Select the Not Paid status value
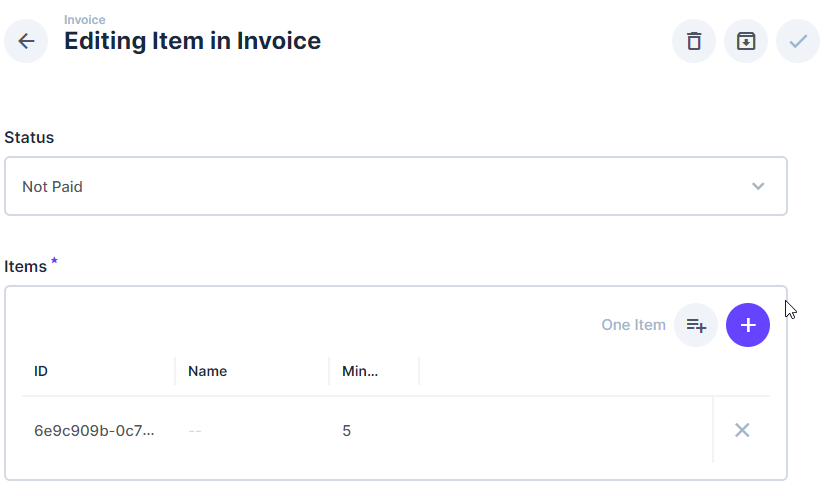The height and width of the screenshot is (496, 825). pos(52,187)
